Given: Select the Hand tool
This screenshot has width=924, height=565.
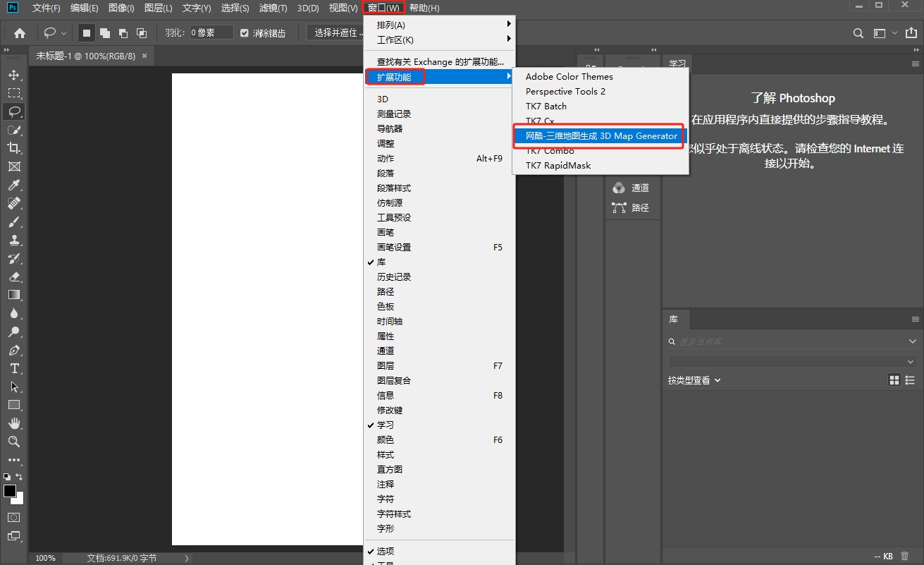Looking at the screenshot, I should coord(14,423).
